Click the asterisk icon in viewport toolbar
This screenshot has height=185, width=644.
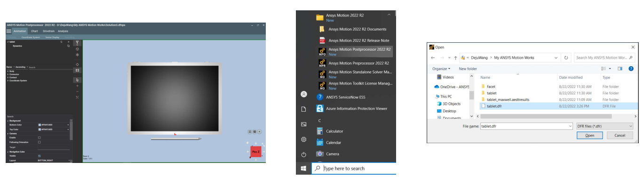77,54
